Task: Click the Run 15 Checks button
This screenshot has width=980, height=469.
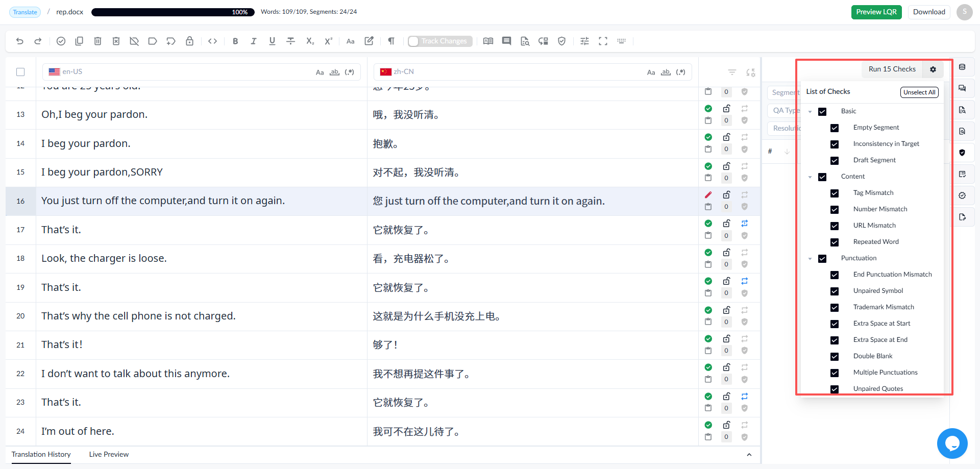Action: tap(892, 69)
